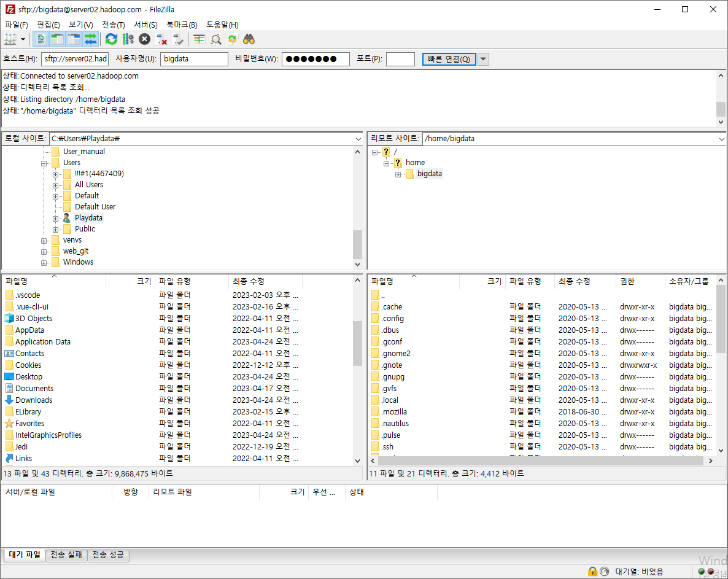Select the Public folder in local tree

85,229
